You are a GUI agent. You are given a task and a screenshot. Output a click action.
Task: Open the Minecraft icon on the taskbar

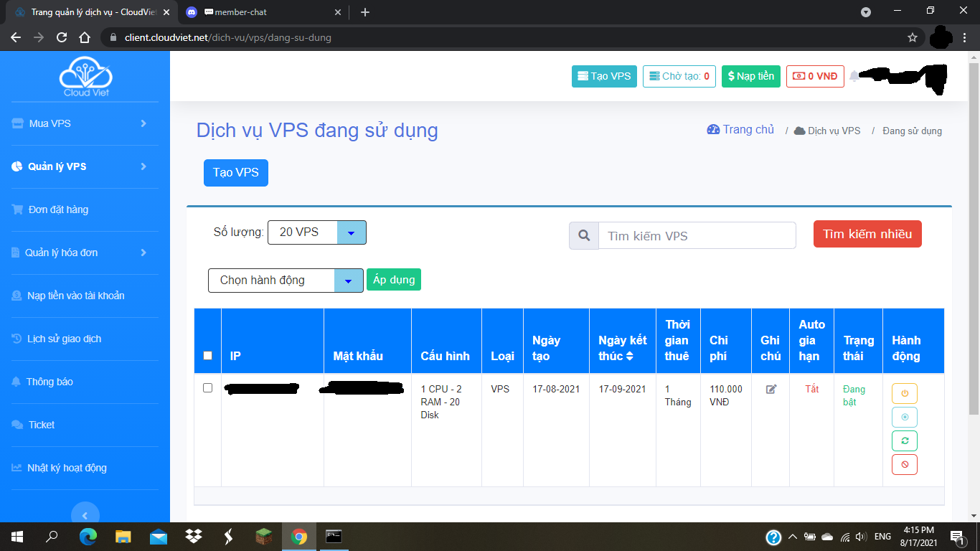(264, 537)
